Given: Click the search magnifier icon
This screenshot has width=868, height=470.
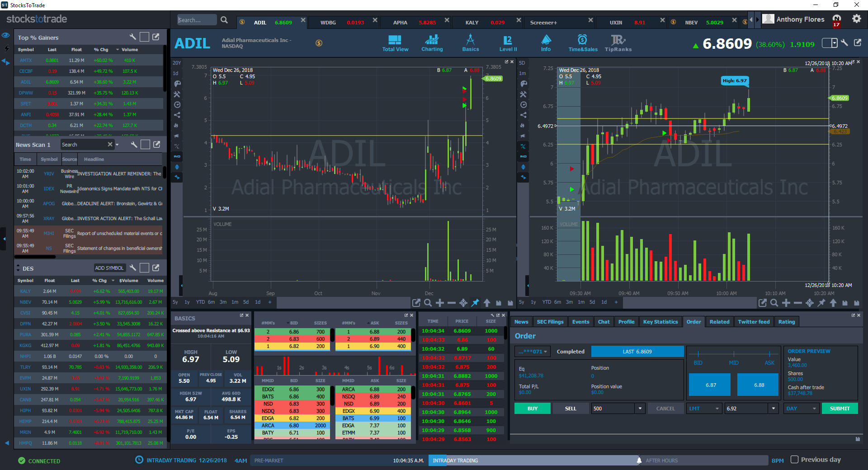Looking at the screenshot, I should [x=224, y=20].
